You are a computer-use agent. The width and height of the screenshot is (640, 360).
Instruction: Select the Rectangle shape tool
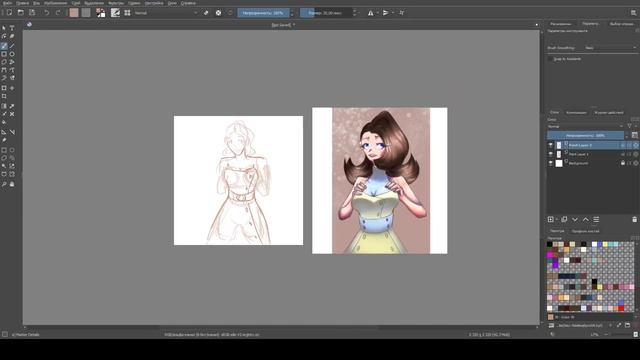(4, 54)
